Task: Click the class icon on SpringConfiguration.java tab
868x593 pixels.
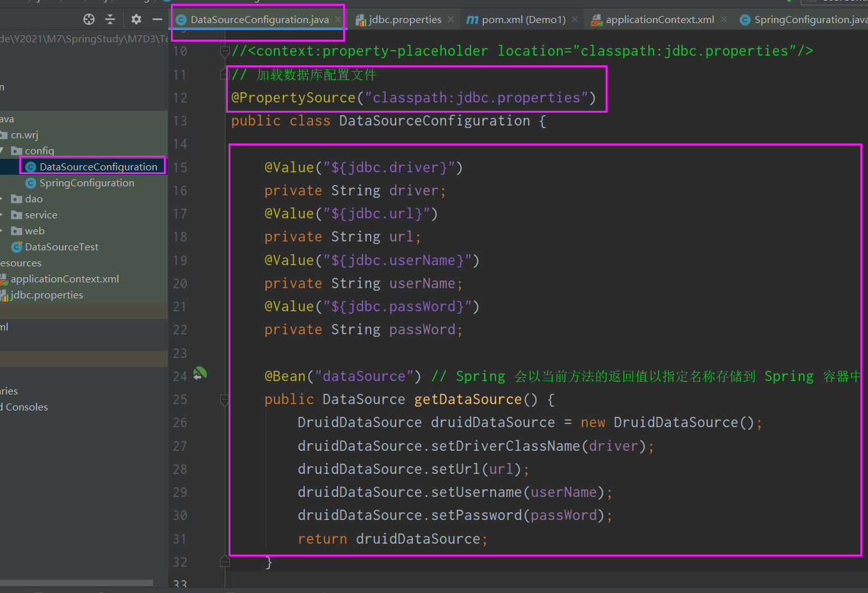Action: click(x=745, y=20)
